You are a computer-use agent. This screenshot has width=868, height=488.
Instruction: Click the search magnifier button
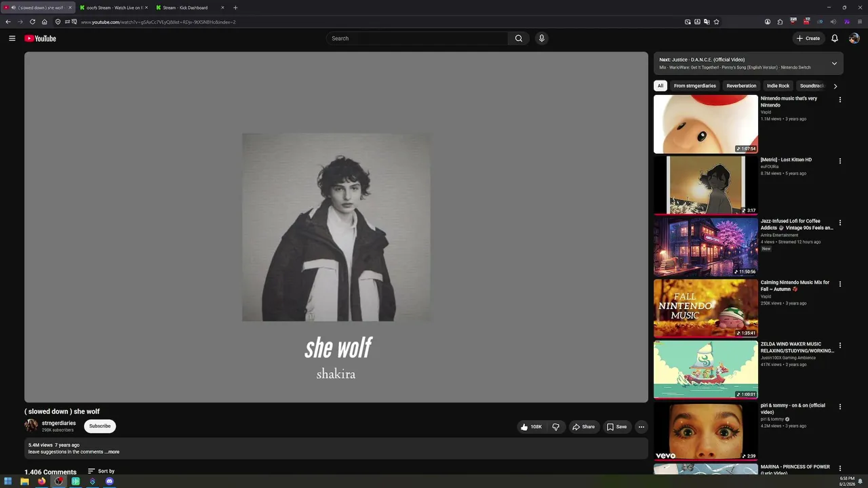point(519,39)
